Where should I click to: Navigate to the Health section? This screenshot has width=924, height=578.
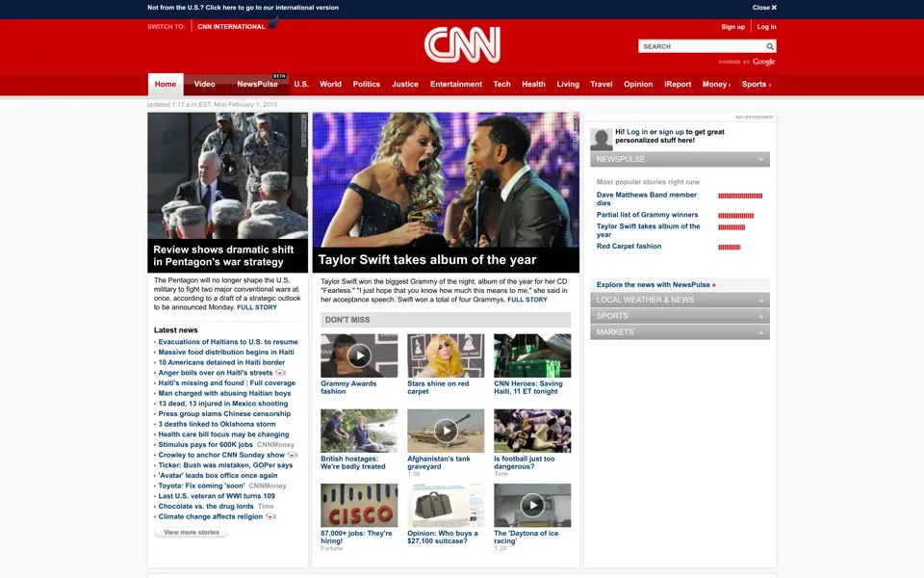[533, 85]
